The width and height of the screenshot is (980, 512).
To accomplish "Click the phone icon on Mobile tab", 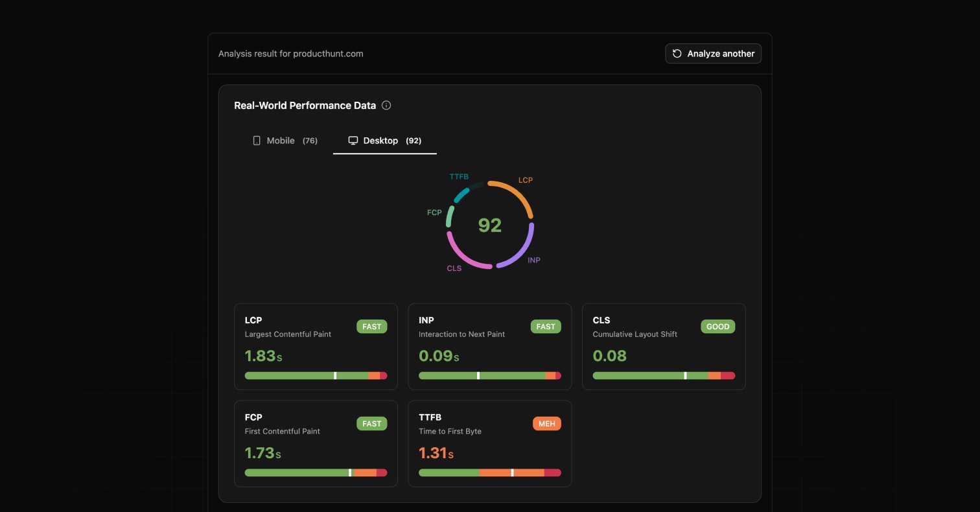I will [257, 141].
